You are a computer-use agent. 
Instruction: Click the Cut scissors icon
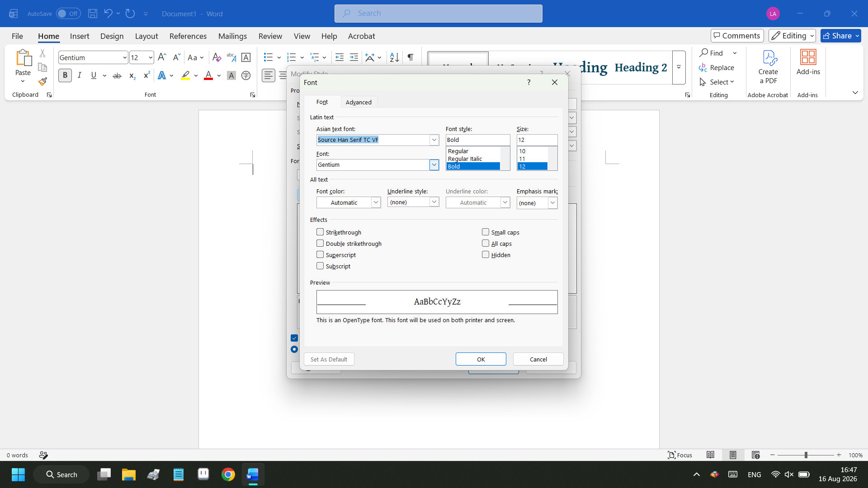pos(42,53)
